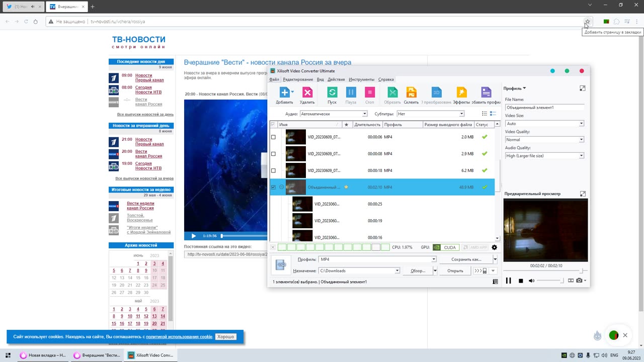Play the Вести video on the web page
The image size is (644, 362).
(x=194, y=236)
